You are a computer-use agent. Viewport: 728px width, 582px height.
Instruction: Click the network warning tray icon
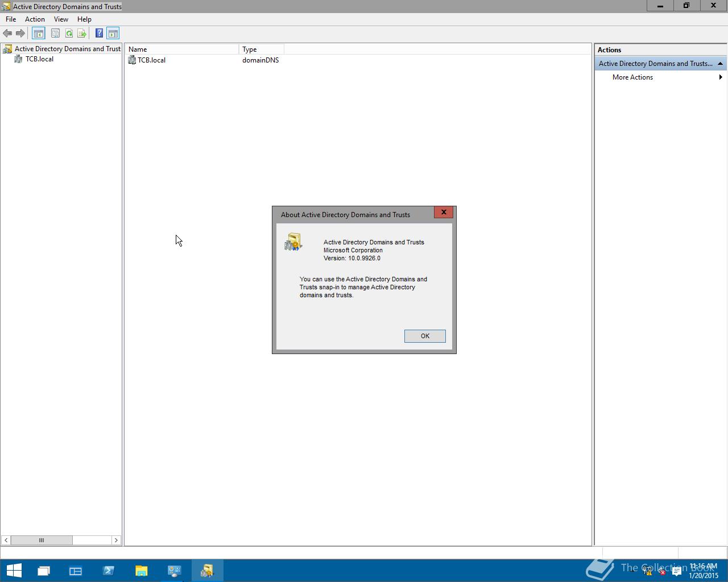(x=647, y=571)
